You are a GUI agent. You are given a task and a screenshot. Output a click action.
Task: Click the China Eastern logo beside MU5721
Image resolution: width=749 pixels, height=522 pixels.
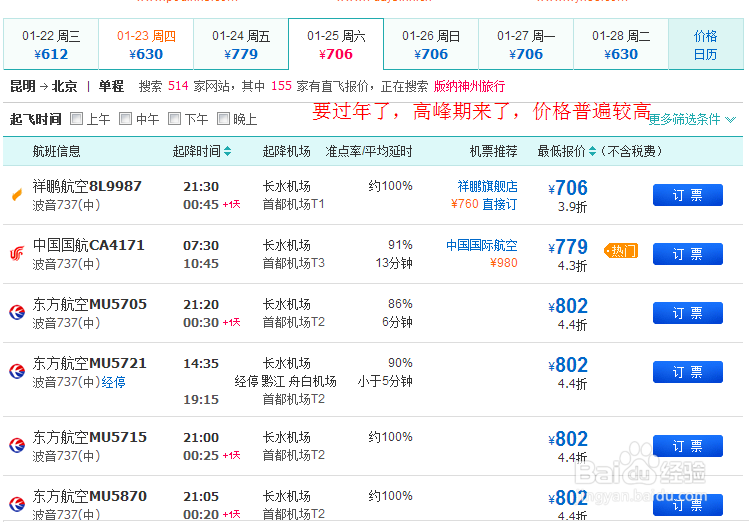pyautogui.click(x=17, y=371)
